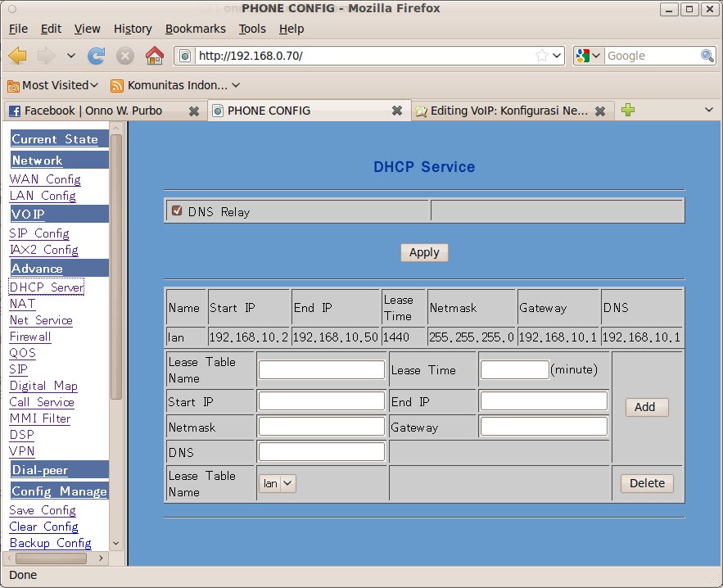This screenshot has height=588, width=723.
Task: Click the bookmark star in the URL bar
Action: pyautogui.click(x=541, y=56)
